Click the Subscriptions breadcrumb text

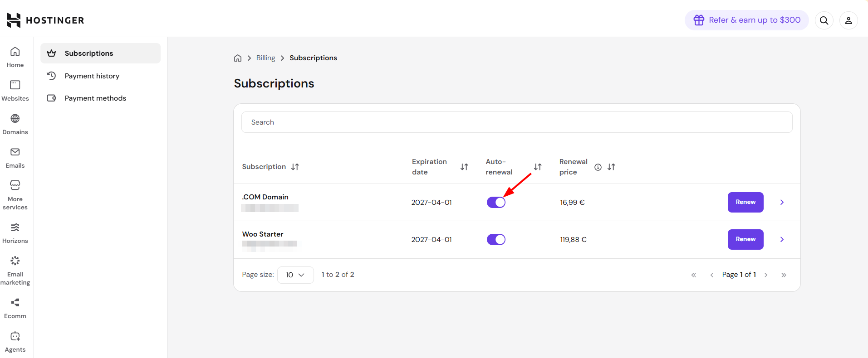[x=313, y=58]
